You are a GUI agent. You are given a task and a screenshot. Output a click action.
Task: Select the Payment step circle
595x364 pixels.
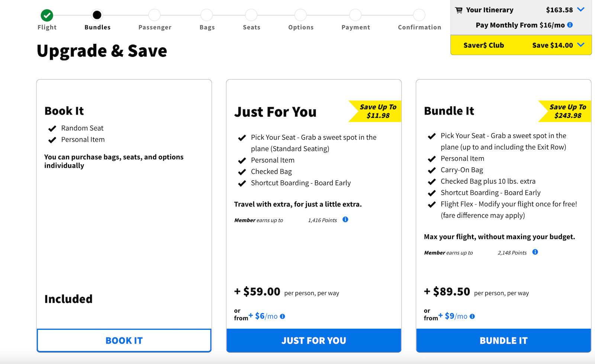(x=356, y=16)
